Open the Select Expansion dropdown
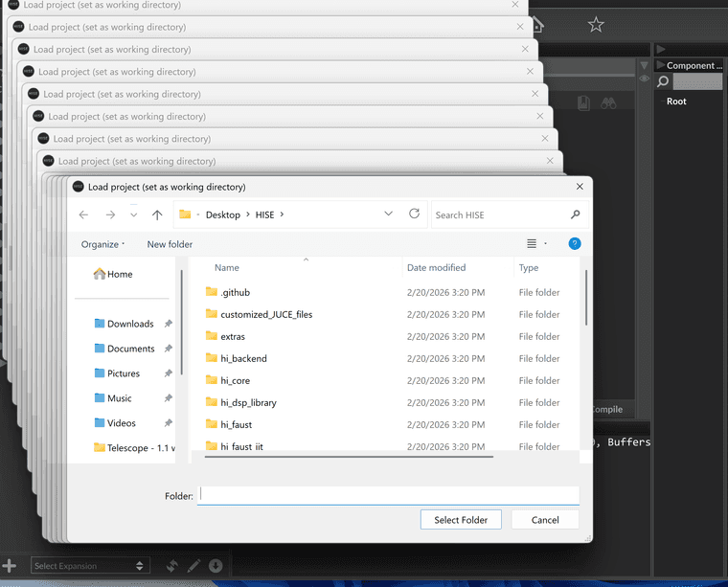Viewport: 728px width, 587px height. pyautogui.click(x=89, y=566)
